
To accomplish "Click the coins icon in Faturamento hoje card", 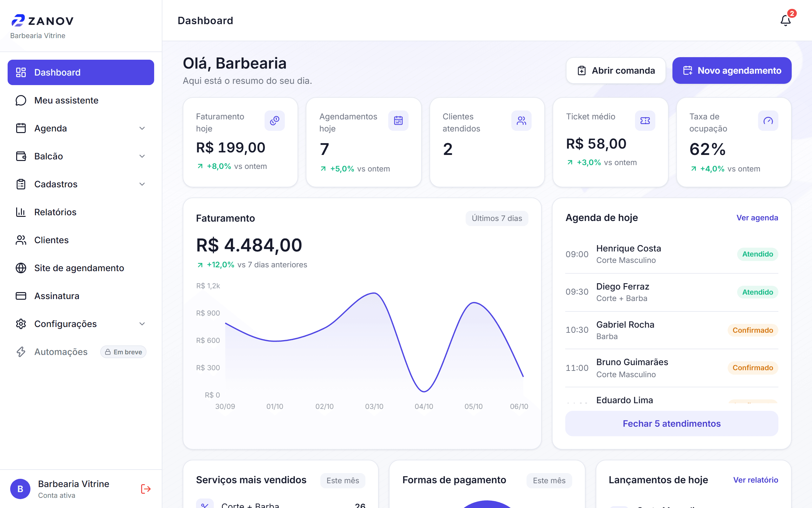I will click(275, 121).
